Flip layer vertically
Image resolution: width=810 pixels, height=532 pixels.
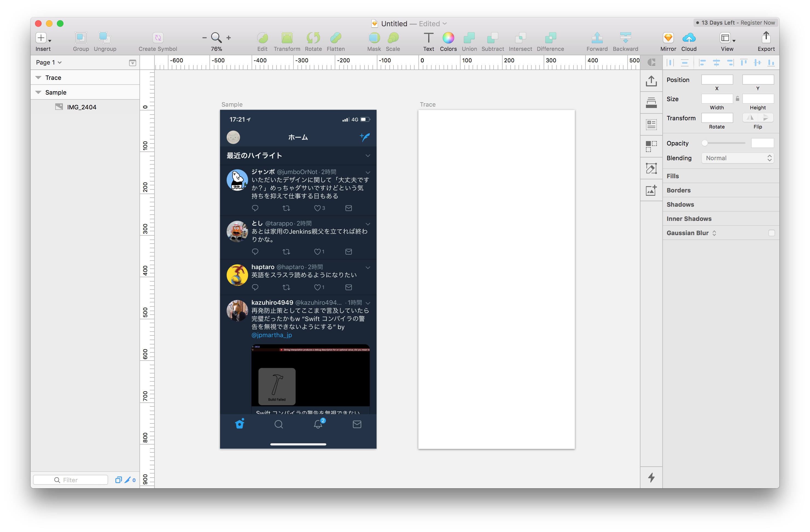765,118
